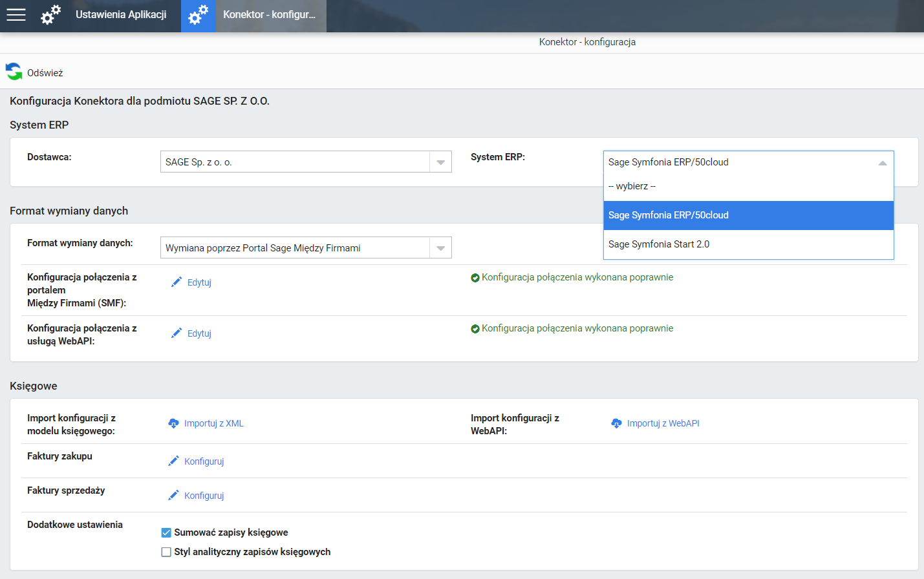The height and width of the screenshot is (579, 924).
Task: Switch to Ustawienia Aplikacji tab
Action: coord(121,14)
